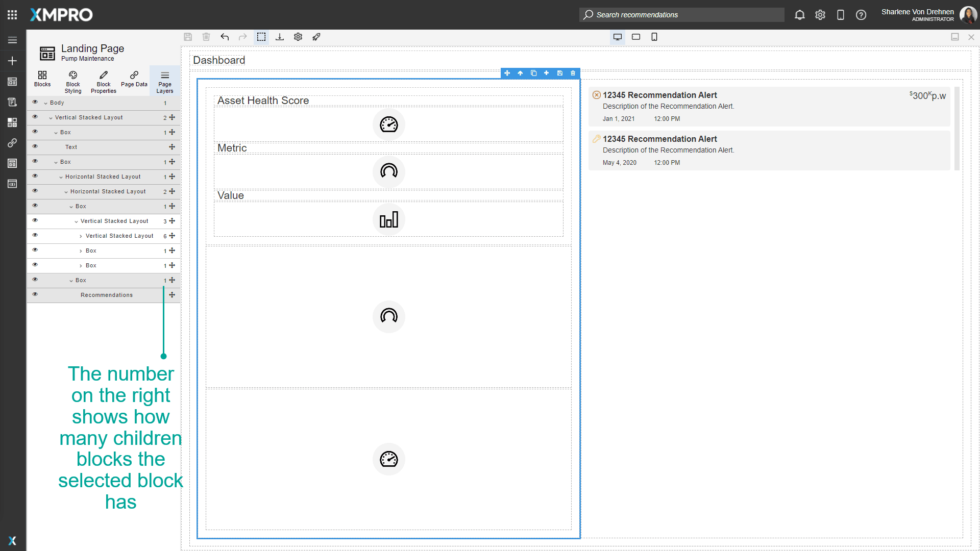980x551 pixels.
Task: Click the Search recommendations field
Action: click(681, 15)
